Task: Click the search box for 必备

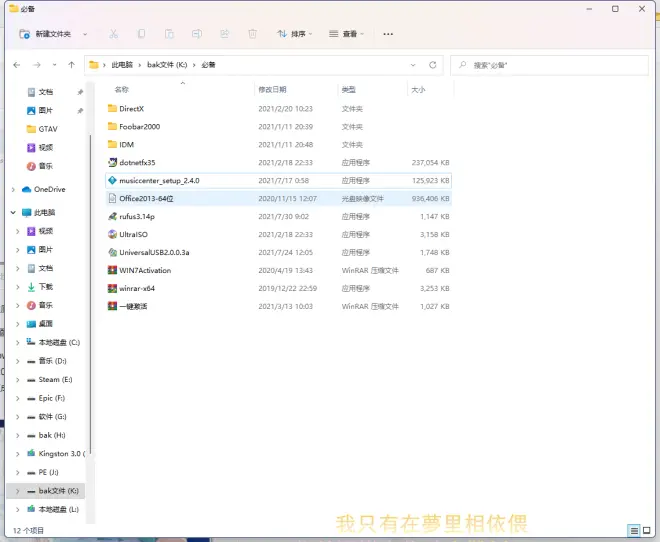Action: point(549,65)
